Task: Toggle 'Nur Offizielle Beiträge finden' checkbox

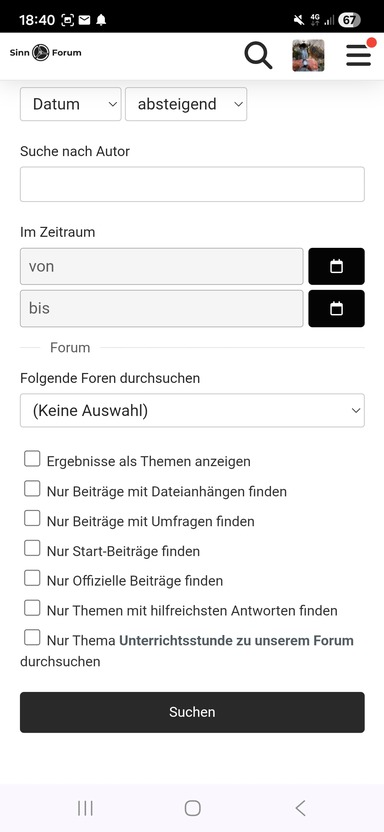Action: 32,578
